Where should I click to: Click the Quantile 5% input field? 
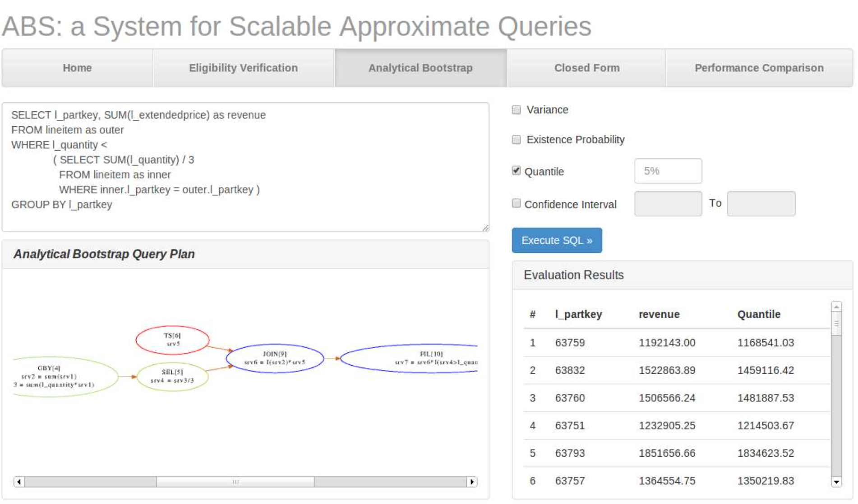(x=668, y=171)
